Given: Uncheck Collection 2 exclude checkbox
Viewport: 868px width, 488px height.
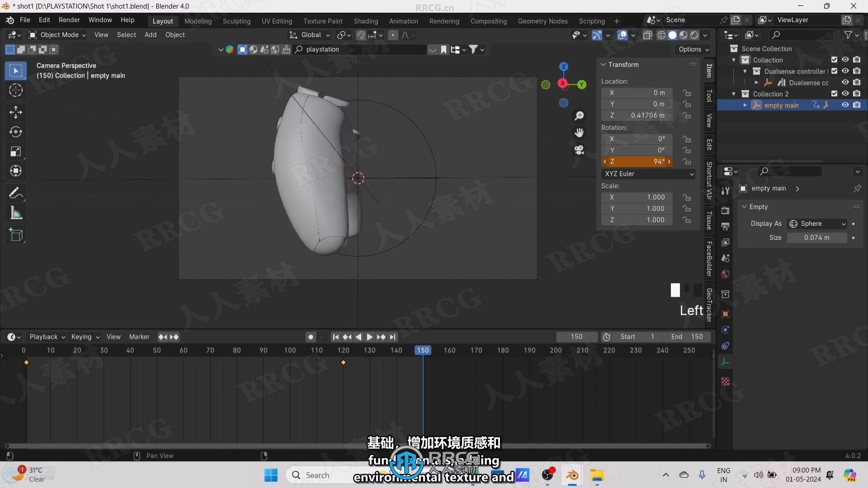Looking at the screenshot, I should click(x=835, y=94).
